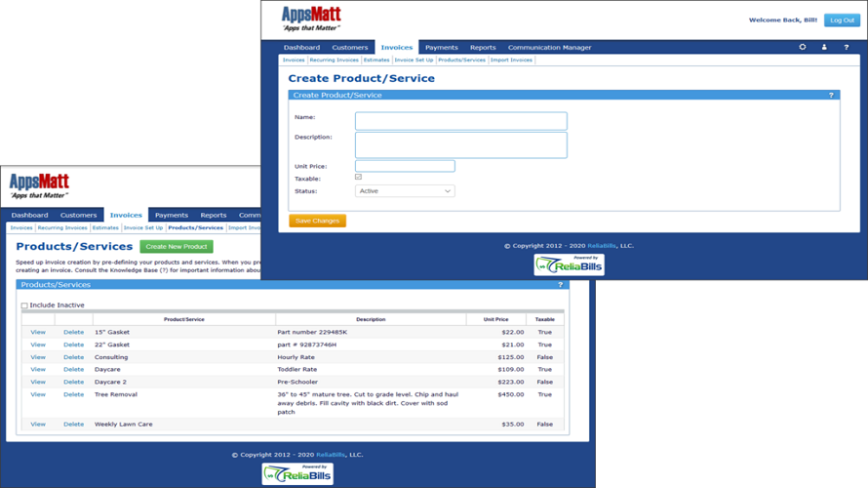Open help question mark in navigation bar
The height and width of the screenshot is (488, 868).
point(846,47)
